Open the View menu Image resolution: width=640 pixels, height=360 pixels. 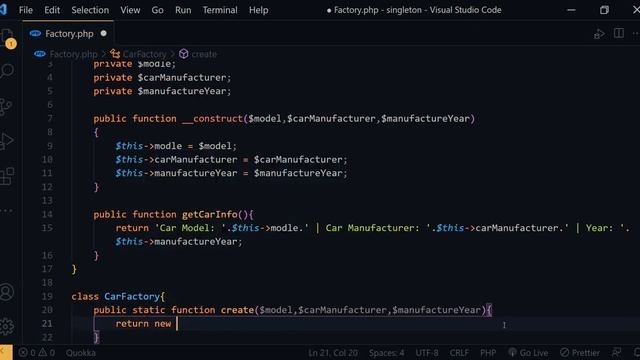point(130,10)
